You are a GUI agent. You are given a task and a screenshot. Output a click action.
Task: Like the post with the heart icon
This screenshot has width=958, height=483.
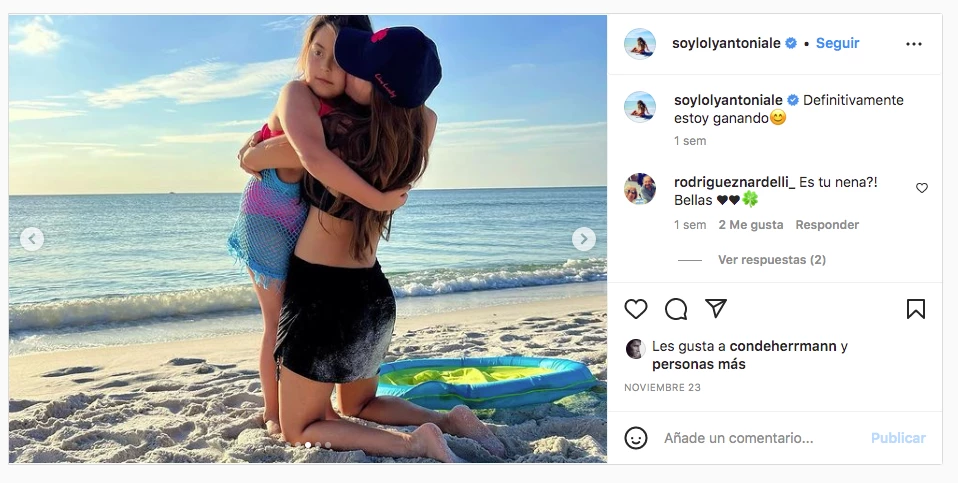coord(636,309)
